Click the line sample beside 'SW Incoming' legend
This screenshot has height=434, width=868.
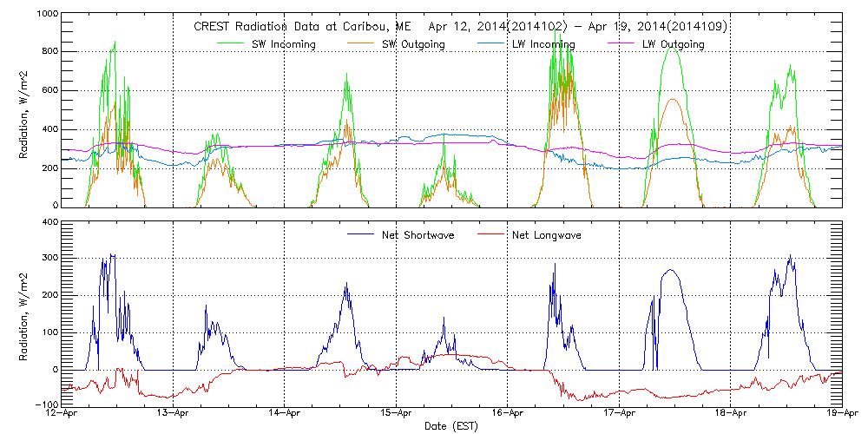[233, 44]
